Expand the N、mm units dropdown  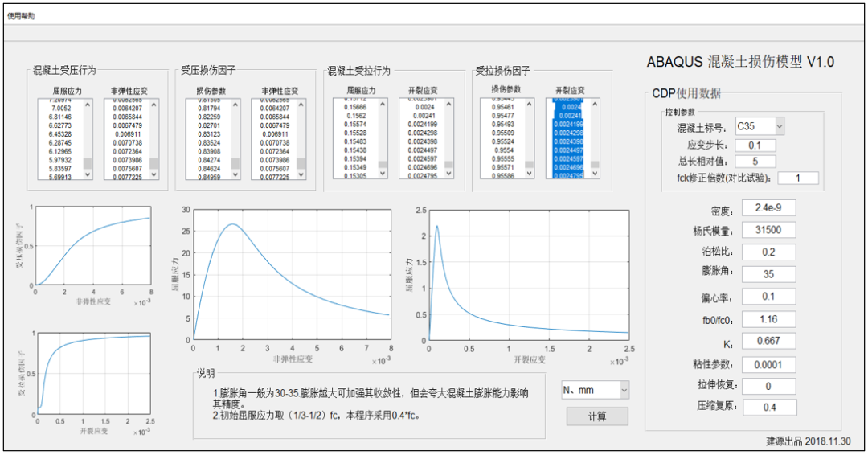tap(595, 390)
